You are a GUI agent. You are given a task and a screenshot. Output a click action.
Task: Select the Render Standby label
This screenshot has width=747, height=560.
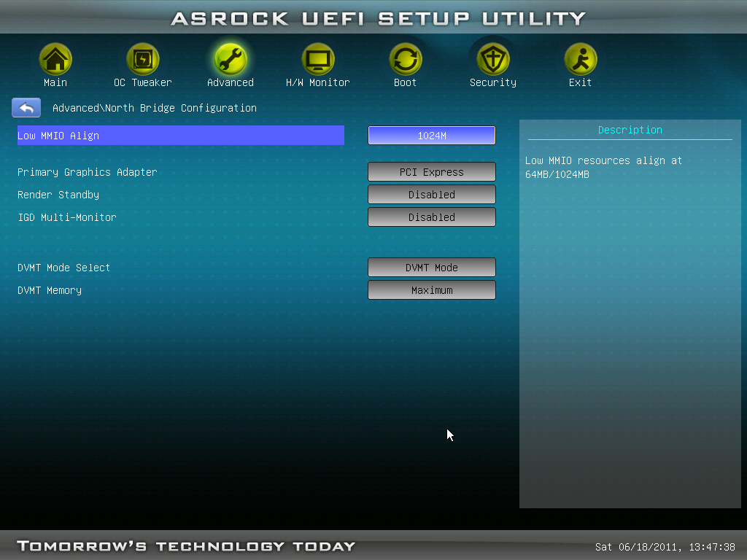click(58, 195)
